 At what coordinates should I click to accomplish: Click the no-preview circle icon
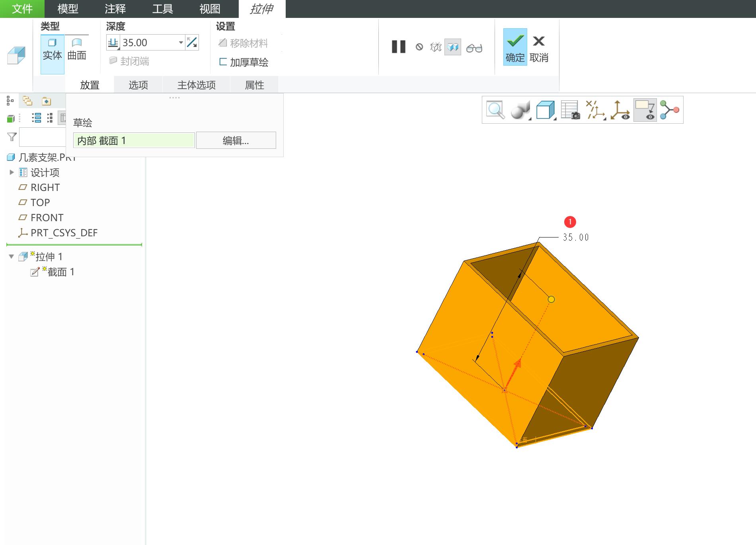pos(419,47)
